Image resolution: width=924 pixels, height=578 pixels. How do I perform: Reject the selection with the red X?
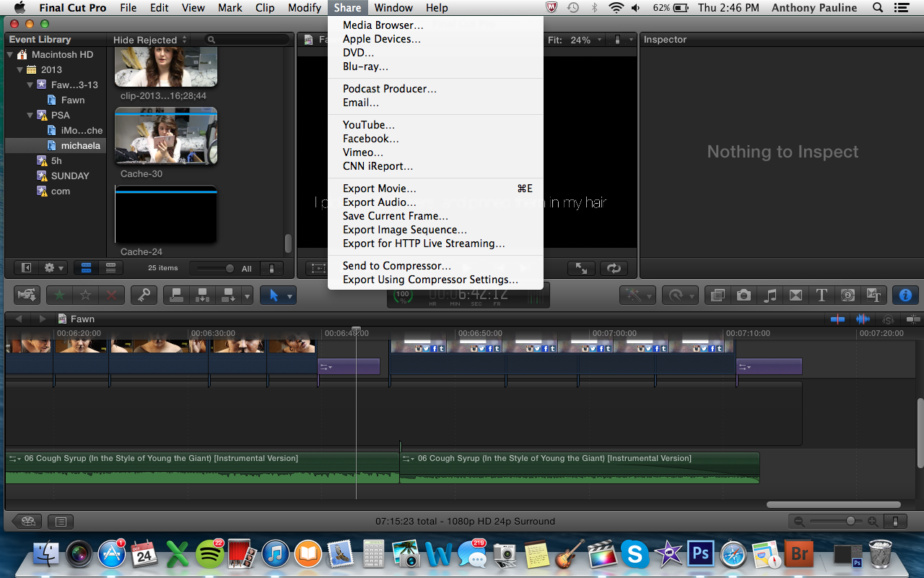click(112, 295)
